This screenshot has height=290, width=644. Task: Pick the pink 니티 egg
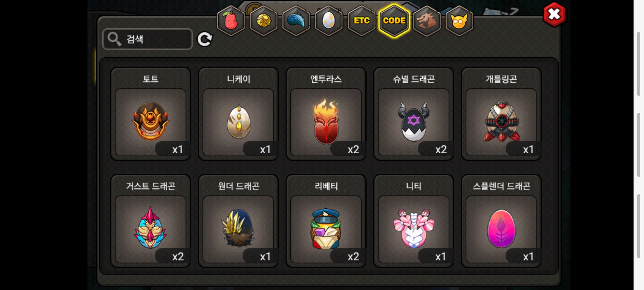click(x=414, y=221)
